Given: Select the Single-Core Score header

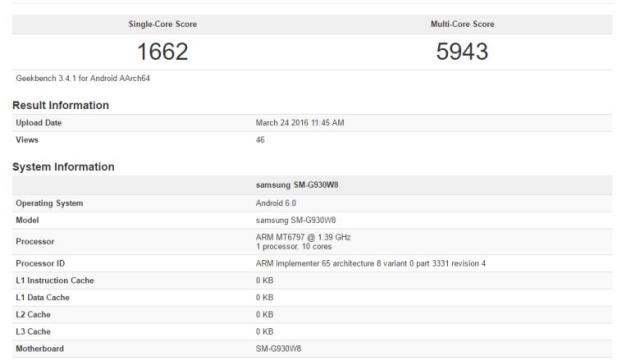Looking at the screenshot, I should (162, 24).
